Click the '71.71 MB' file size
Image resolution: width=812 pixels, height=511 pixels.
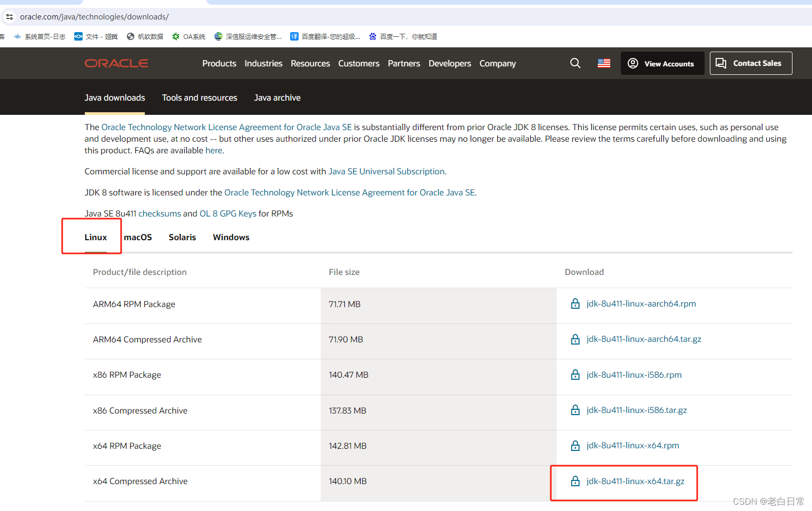[344, 304]
